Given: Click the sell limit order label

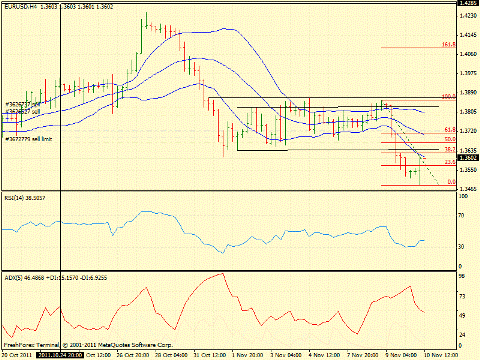Looking at the screenshot, I should click(29, 139).
